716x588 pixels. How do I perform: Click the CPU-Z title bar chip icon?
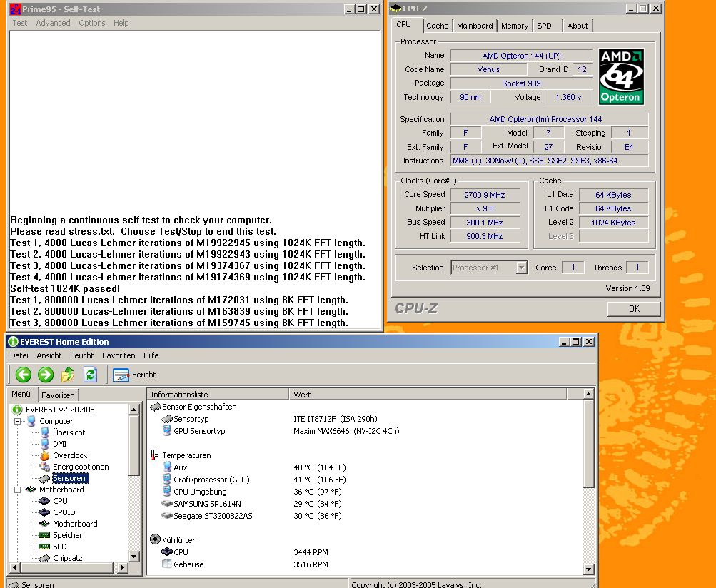click(396, 9)
